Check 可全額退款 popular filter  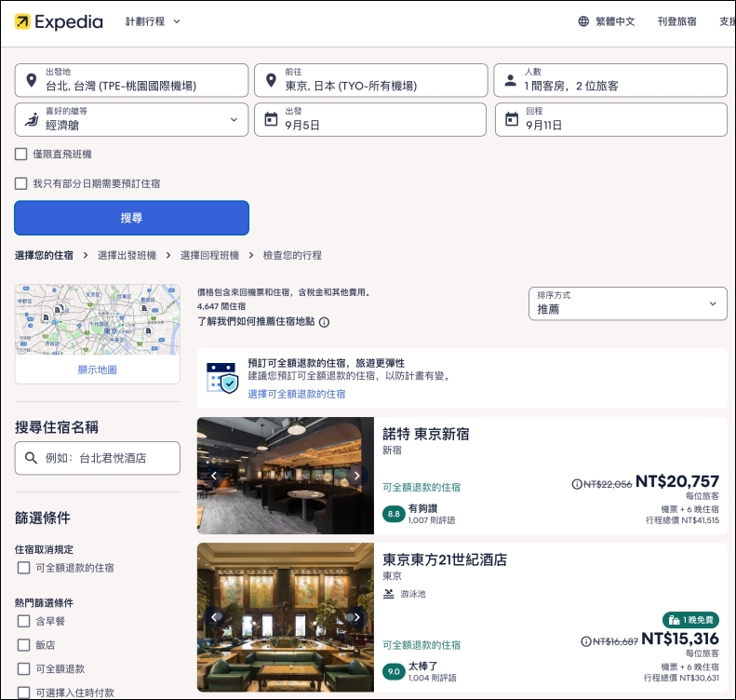pos(23,668)
